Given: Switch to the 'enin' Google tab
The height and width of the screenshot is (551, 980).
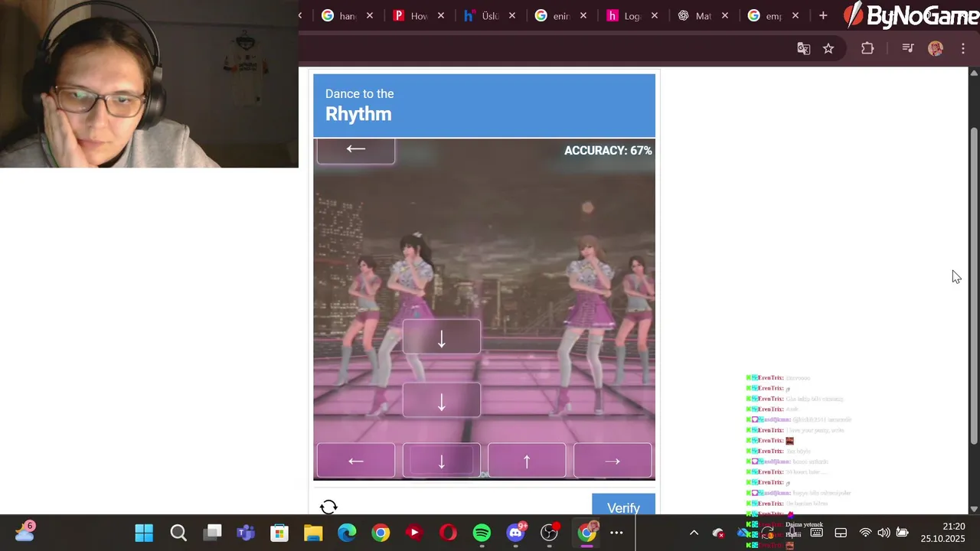Looking at the screenshot, I should click(553, 15).
